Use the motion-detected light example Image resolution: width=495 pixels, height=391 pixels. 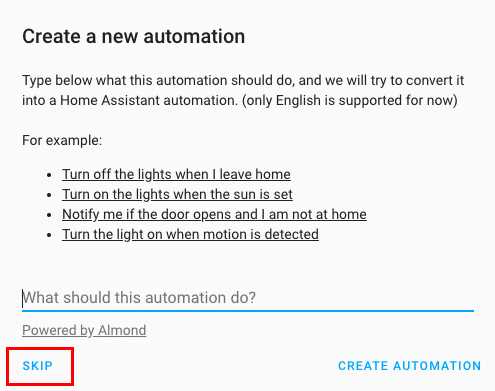[190, 234]
